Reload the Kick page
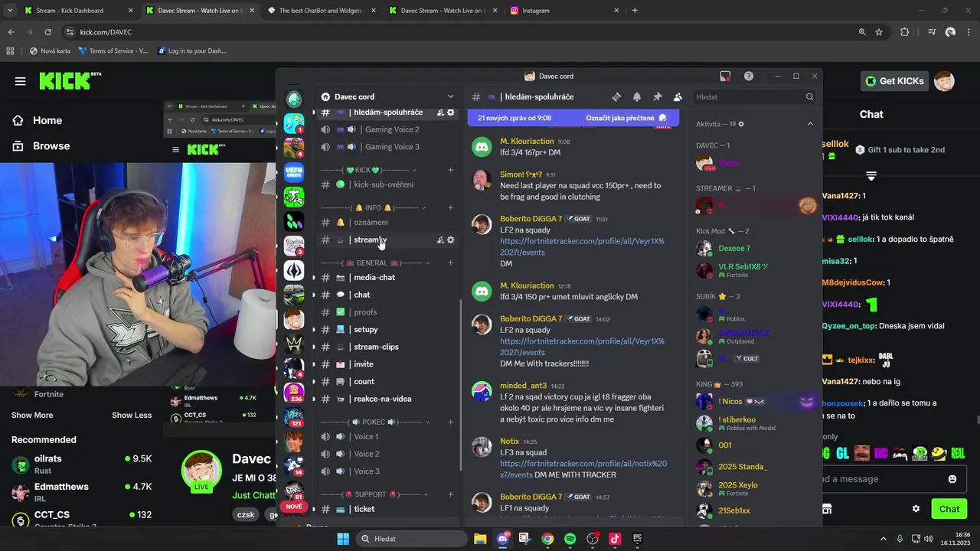Viewport: 980px width, 551px height. pos(47,32)
